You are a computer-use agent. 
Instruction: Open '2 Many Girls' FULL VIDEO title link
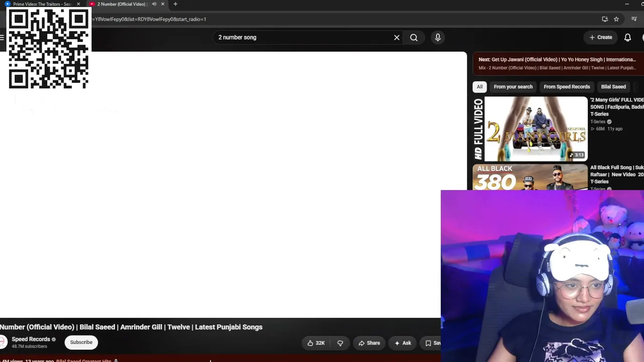coord(617,107)
